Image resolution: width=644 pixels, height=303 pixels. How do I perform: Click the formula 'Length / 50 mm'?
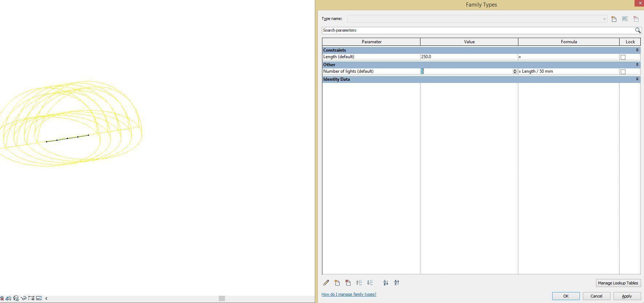pos(537,71)
